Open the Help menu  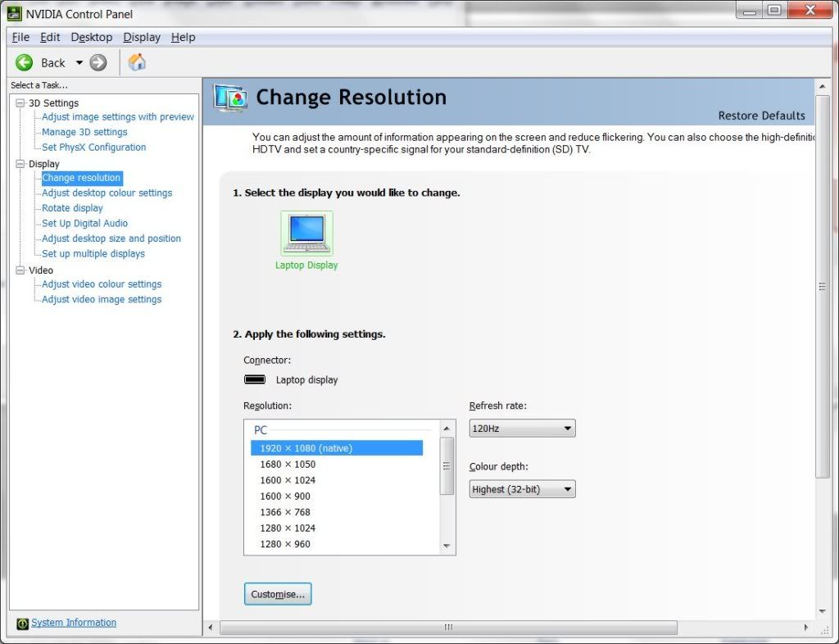[x=183, y=37]
